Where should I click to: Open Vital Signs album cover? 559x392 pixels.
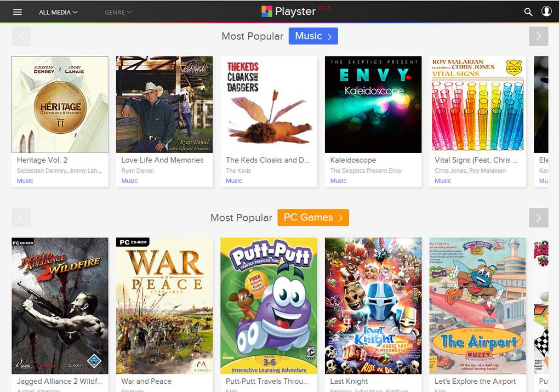[x=478, y=105]
